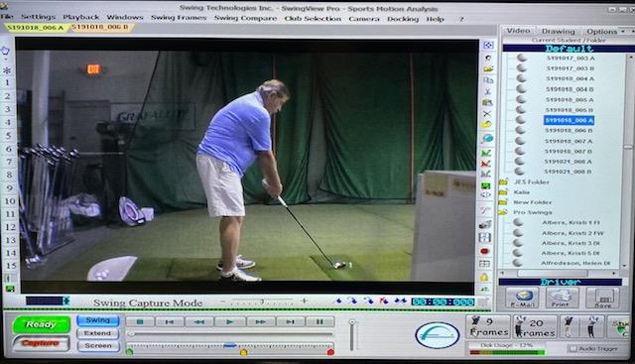This screenshot has height=364, width=635.
Task: Select the Swing capture mode option
Action: click(98, 320)
